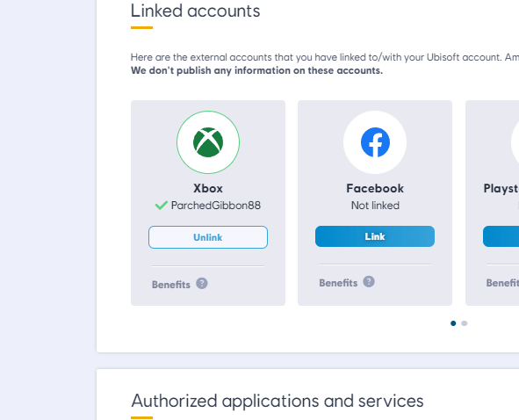Click the Xbox logo icon
Image resolution: width=519 pixels, height=420 pixels.
point(208,142)
